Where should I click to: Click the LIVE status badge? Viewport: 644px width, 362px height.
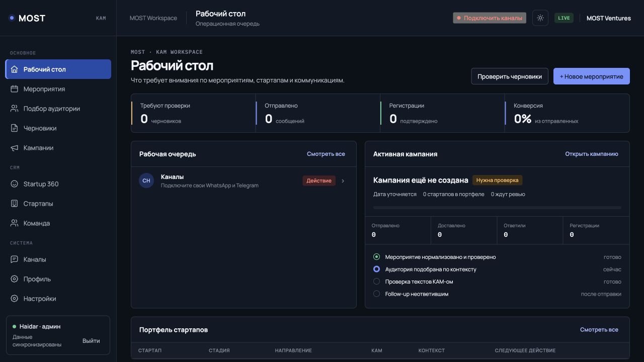coord(564,18)
